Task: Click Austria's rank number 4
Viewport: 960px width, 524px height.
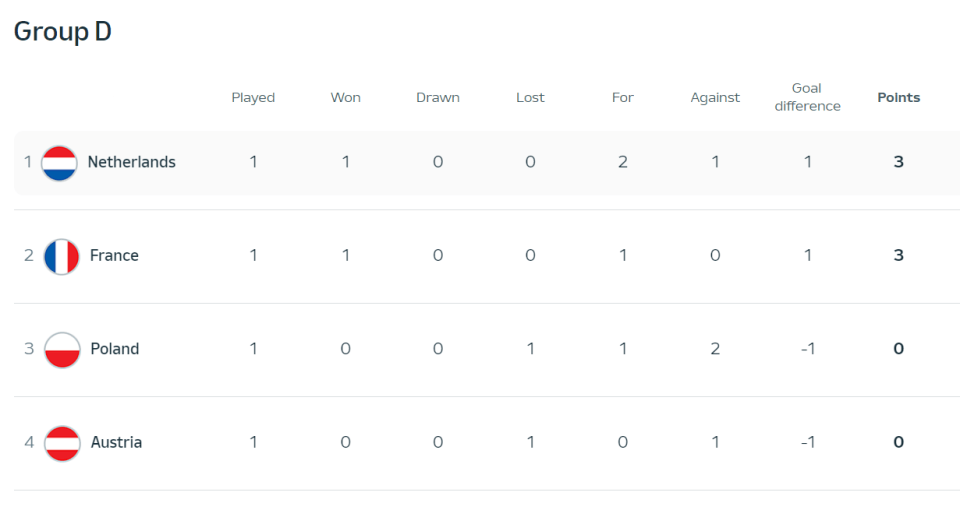Action: pos(29,442)
